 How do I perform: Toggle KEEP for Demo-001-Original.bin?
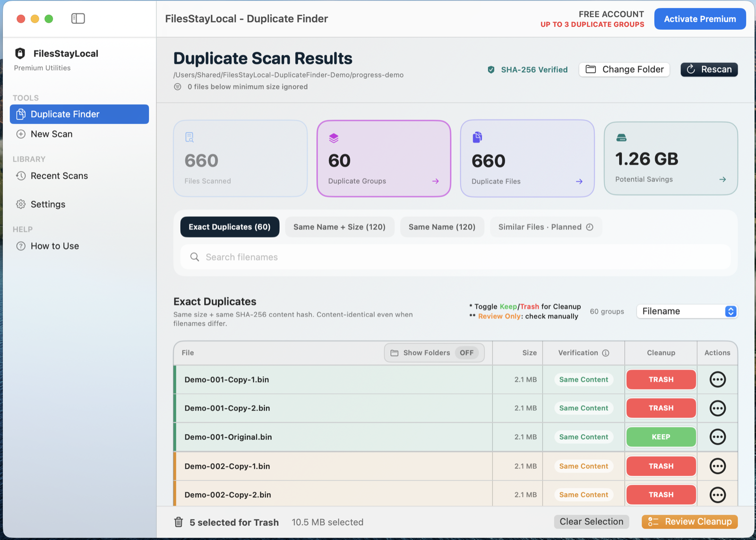[x=661, y=437]
